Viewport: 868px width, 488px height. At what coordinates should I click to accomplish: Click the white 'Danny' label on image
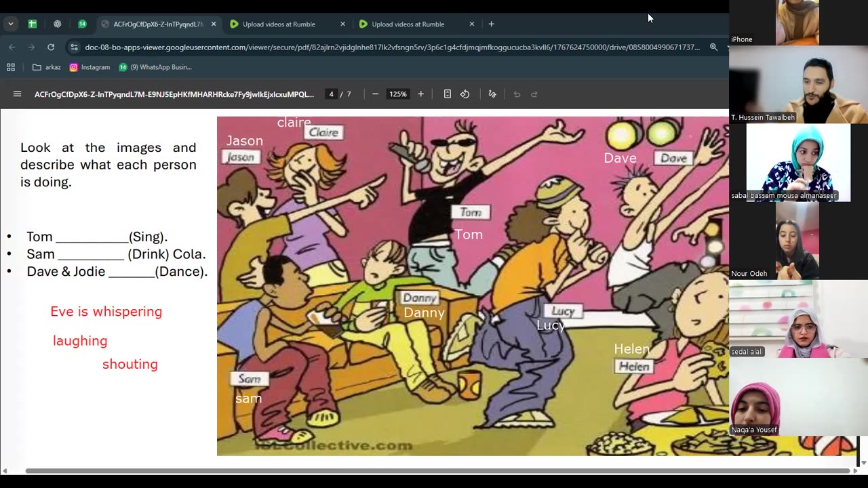click(x=425, y=312)
